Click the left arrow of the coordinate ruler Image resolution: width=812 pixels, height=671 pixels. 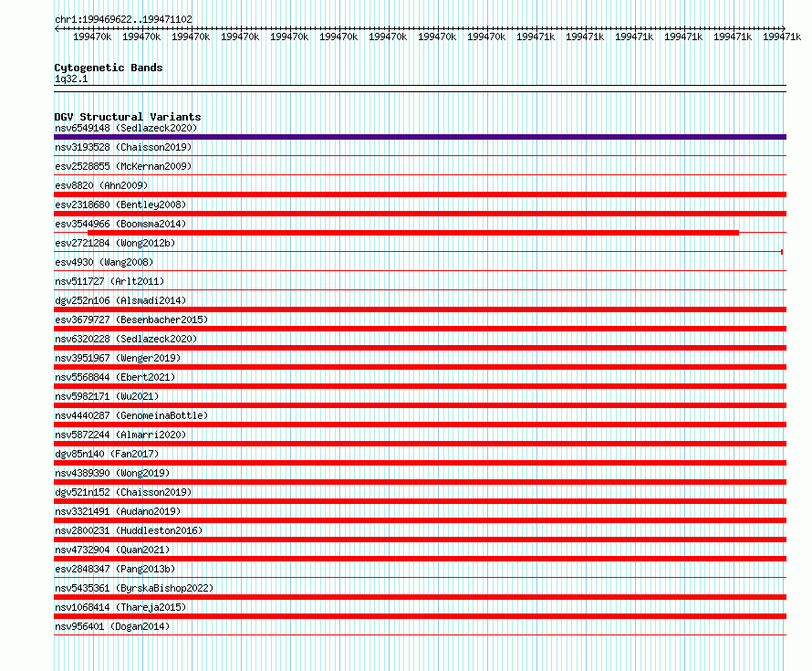tap(57, 28)
